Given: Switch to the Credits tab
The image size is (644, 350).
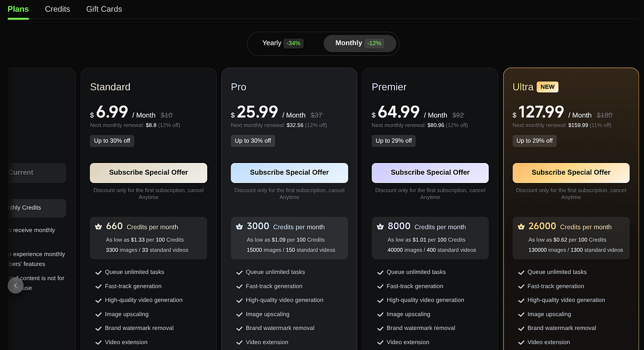Looking at the screenshot, I should pyautogui.click(x=57, y=9).
